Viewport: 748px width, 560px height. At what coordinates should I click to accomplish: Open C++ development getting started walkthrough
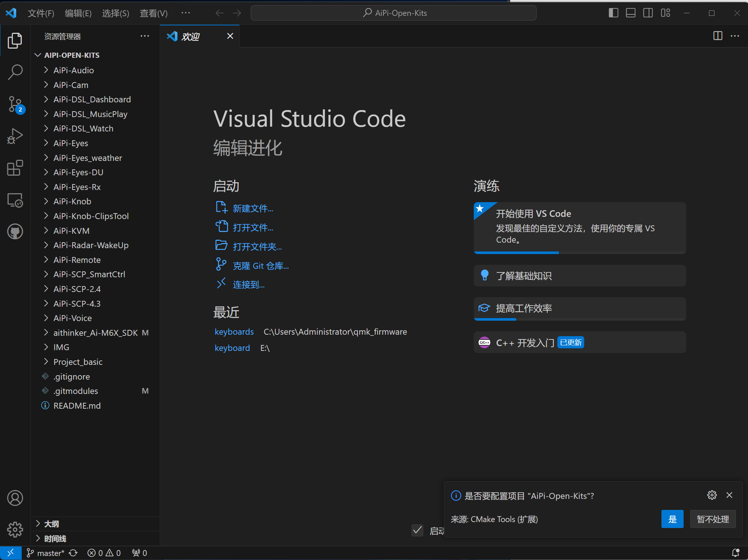pyautogui.click(x=580, y=342)
